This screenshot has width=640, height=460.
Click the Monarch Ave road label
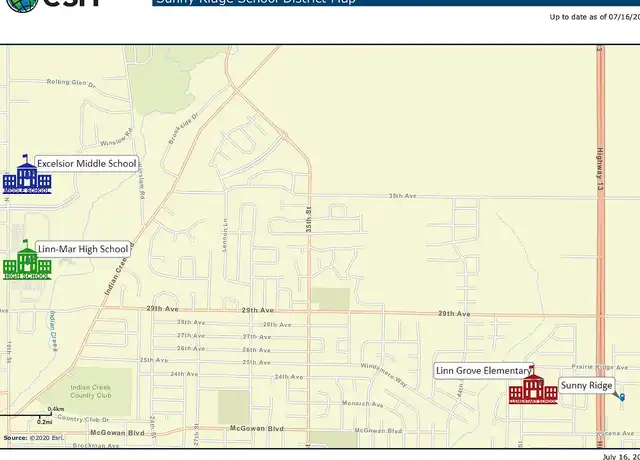point(362,404)
